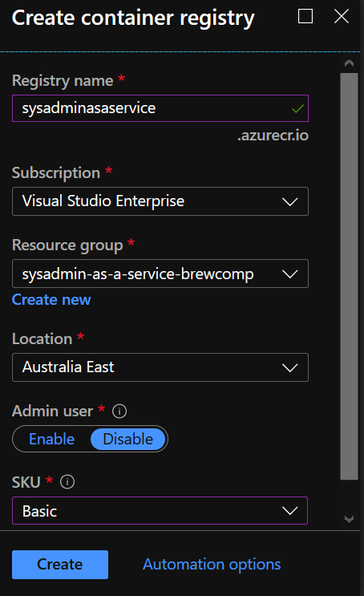This screenshot has height=596, width=364.
Task: Open the Subscription dropdown
Action: (x=160, y=201)
